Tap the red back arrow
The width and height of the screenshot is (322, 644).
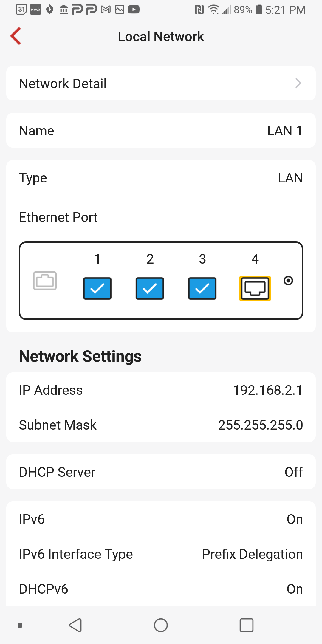(x=16, y=36)
